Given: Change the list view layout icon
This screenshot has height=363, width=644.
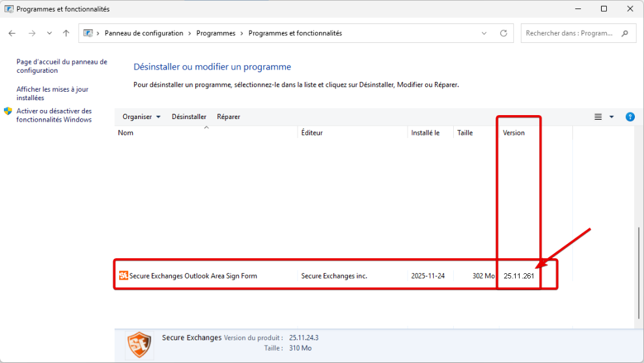Looking at the screenshot, I should (x=598, y=117).
